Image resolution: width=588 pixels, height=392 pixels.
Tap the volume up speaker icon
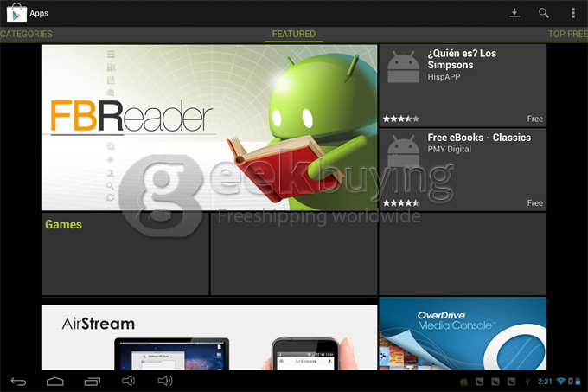(x=165, y=381)
